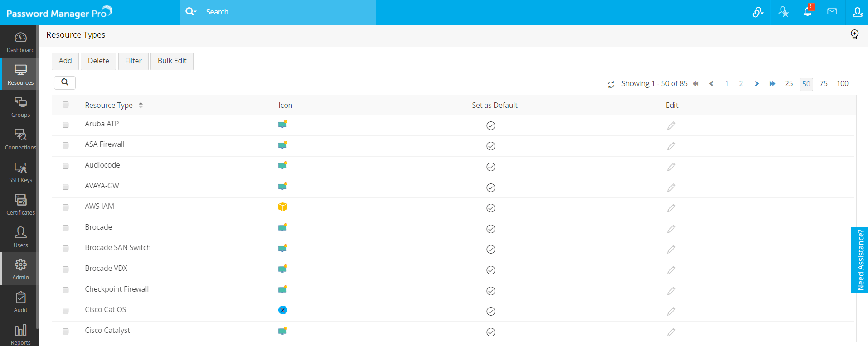Edit the Brocade VDX resource type

(x=671, y=270)
